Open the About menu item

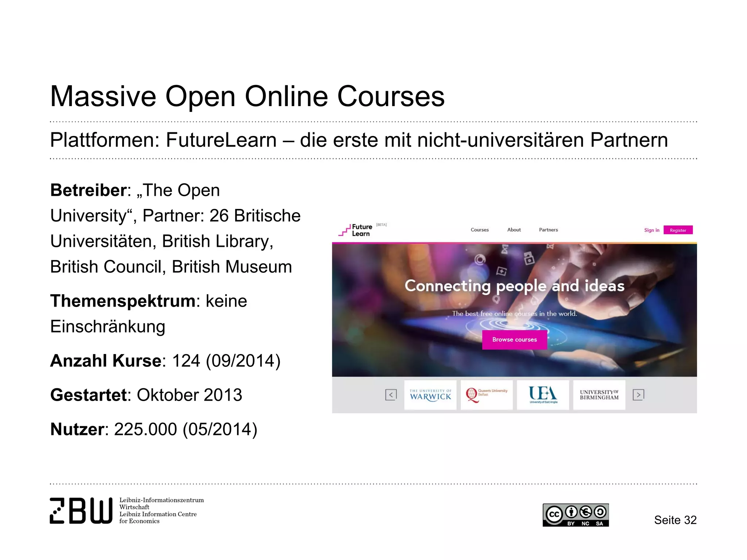[x=514, y=230]
